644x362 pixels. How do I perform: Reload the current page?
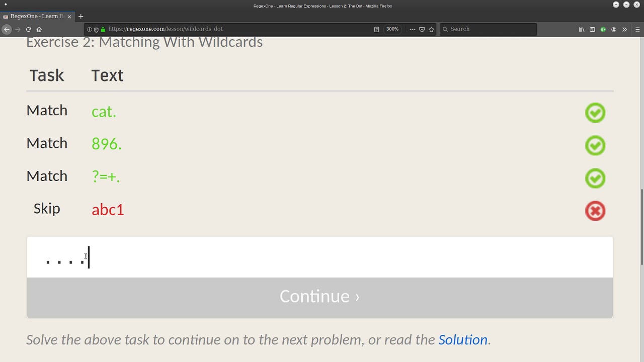pyautogui.click(x=29, y=30)
